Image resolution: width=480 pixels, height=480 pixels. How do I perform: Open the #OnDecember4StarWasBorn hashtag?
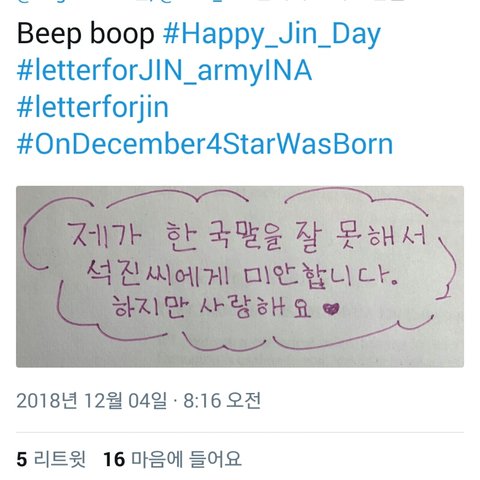[205, 144]
